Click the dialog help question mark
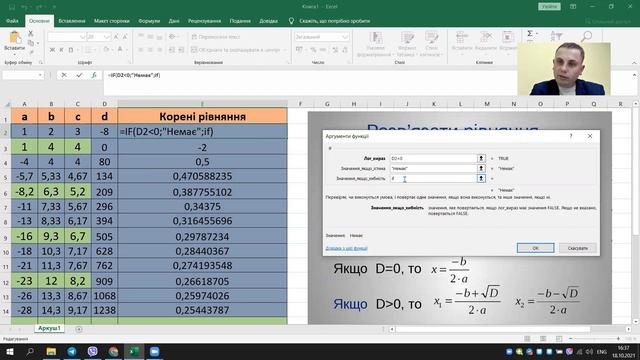The image size is (640, 360). coord(571,136)
